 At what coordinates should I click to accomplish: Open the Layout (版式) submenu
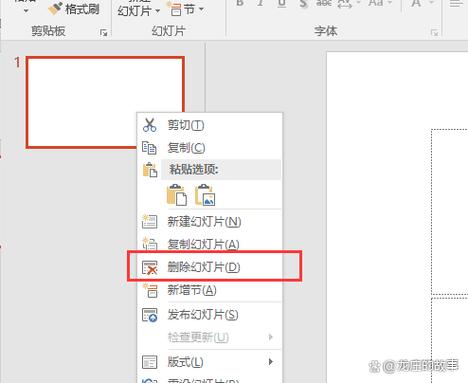(210, 362)
